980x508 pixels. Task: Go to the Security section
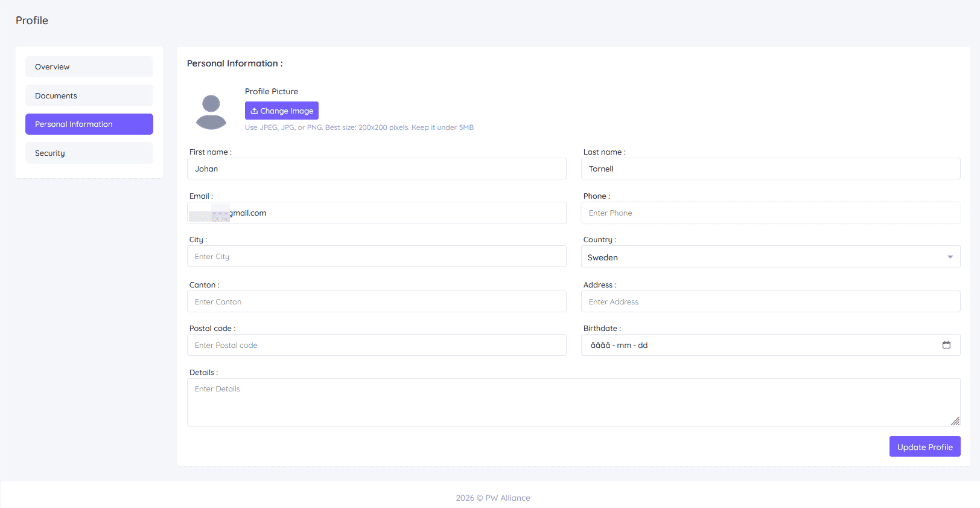[x=89, y=153]
